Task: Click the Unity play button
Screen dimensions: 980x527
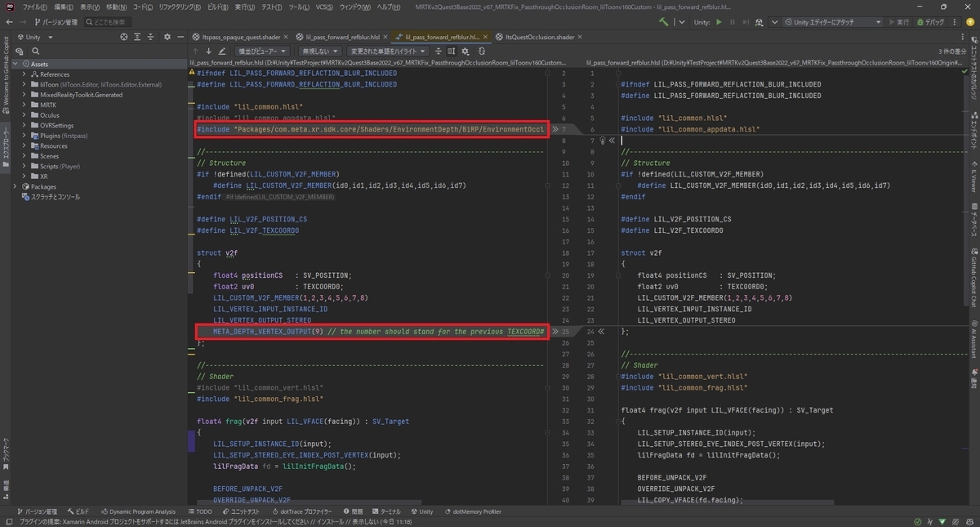Action: pos(719,22)
